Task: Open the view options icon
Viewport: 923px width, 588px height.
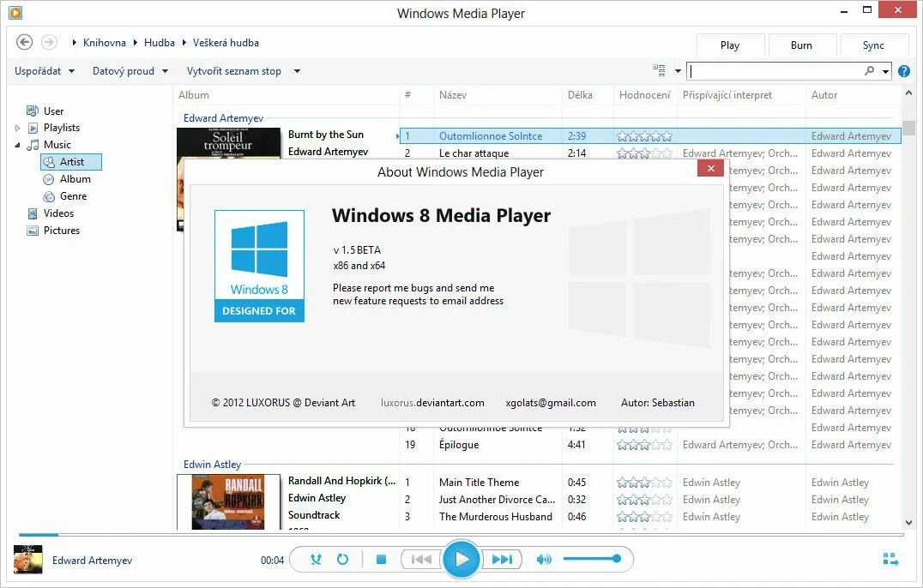Action: click(x=660, y=70)
